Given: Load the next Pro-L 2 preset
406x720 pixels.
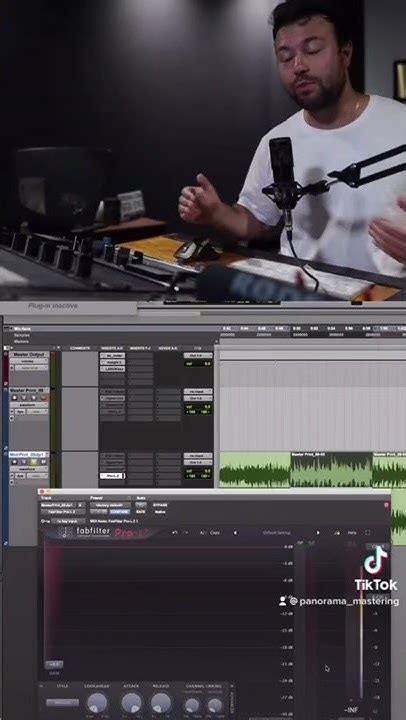Looking at the screenshot, I should coord(318,533).
